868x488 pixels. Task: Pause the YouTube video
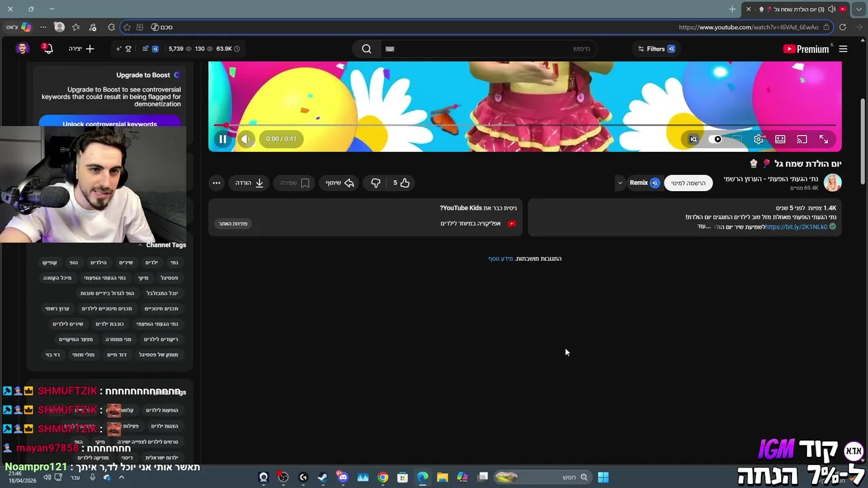coord(222,139)
